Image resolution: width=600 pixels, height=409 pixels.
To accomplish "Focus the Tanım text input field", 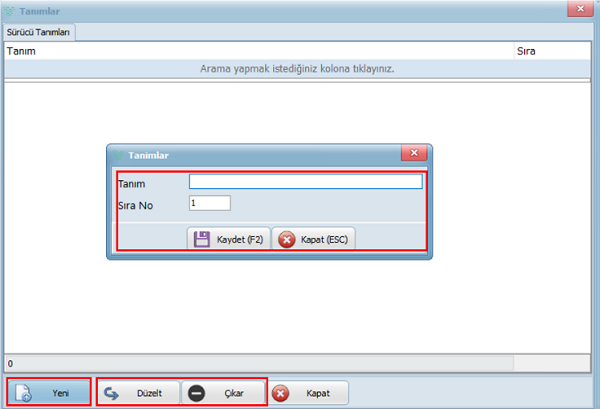I will pyautogui.click(x=305, y=182).
